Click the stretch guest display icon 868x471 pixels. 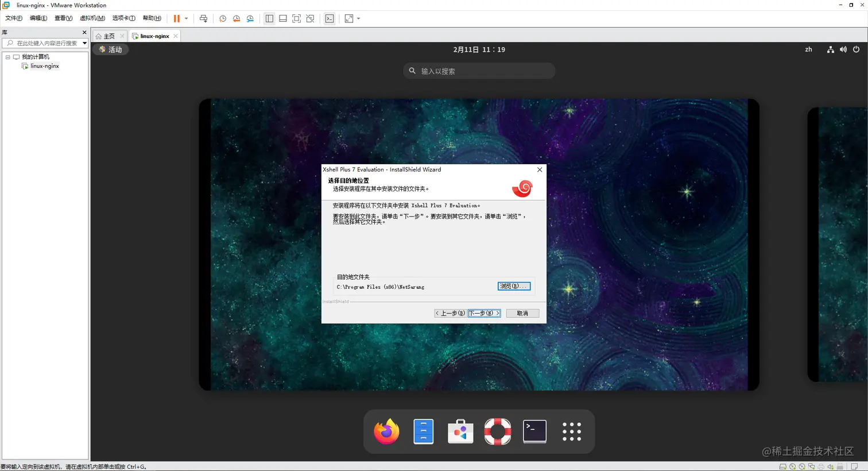[x=349, y=18]
